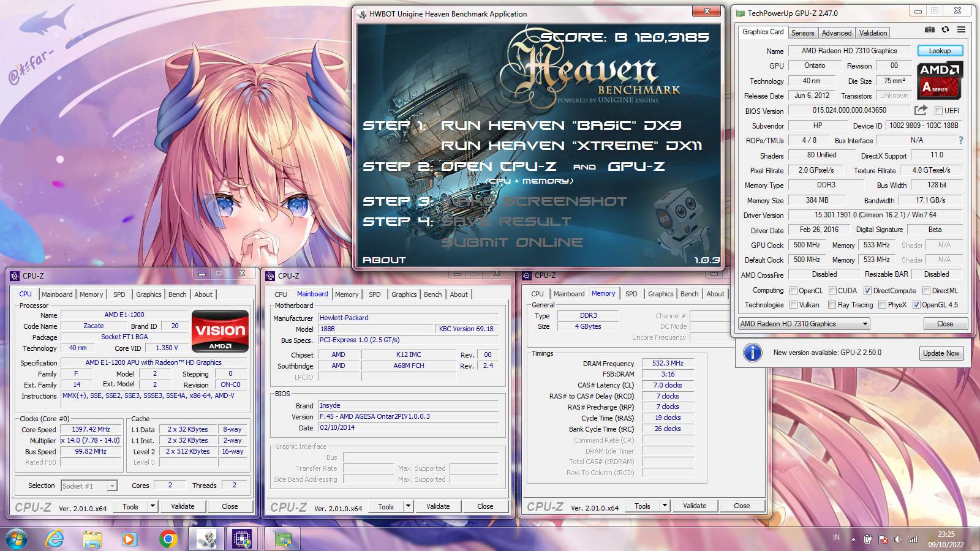The width and height of the screenshot is (980, 551).
Task: Switch to GPU-Z taskbar icon
Action: tap(282, 539)
